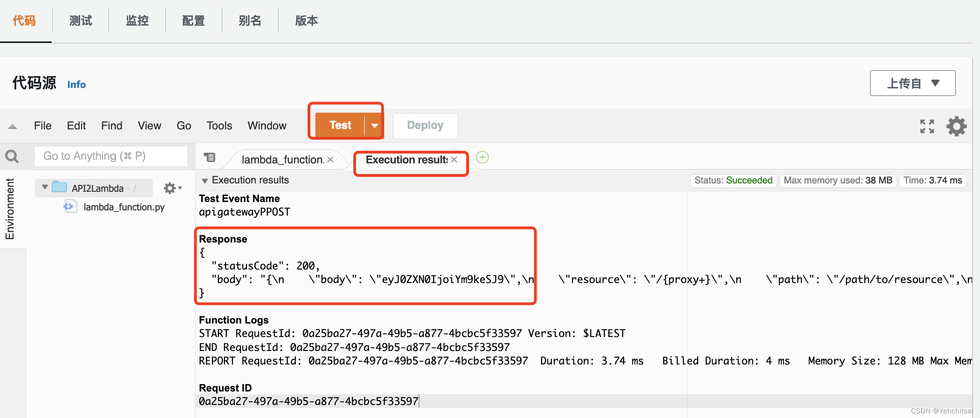Click the Time 3.74 ms badge

[x=932, y=181]
